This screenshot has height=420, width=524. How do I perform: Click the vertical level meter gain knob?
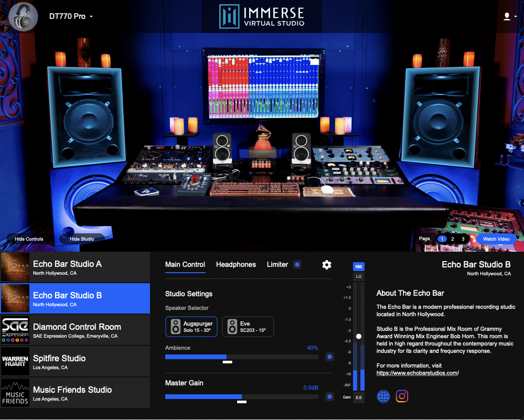(x=359, y=337)
